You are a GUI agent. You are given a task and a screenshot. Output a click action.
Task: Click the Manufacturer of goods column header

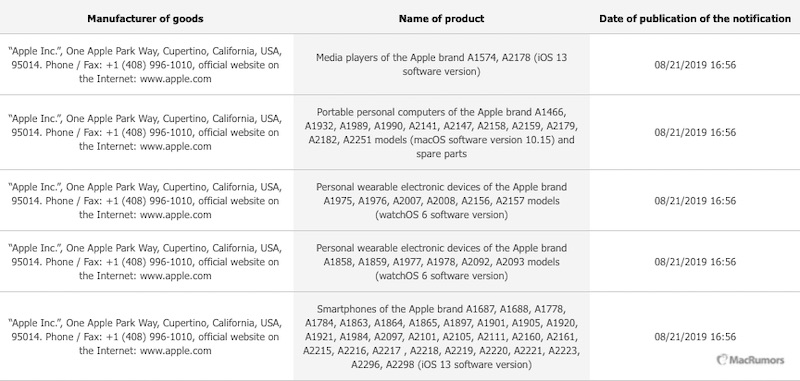(x=145, y=19)
